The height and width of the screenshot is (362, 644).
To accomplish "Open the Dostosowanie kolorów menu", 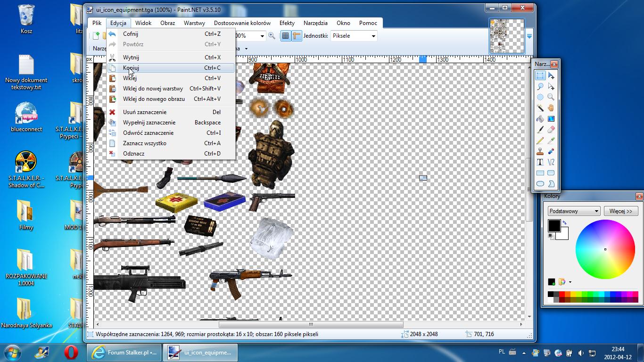I will pyautogui.click(x=242, y=23).
